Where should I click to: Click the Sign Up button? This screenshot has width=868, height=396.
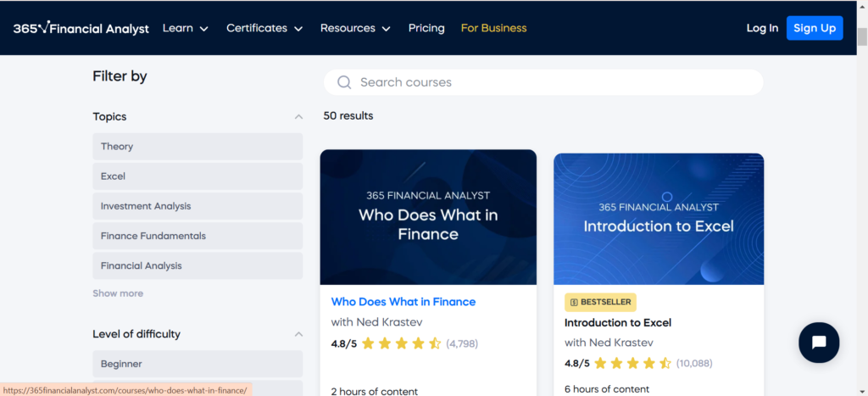click(815, 28)
